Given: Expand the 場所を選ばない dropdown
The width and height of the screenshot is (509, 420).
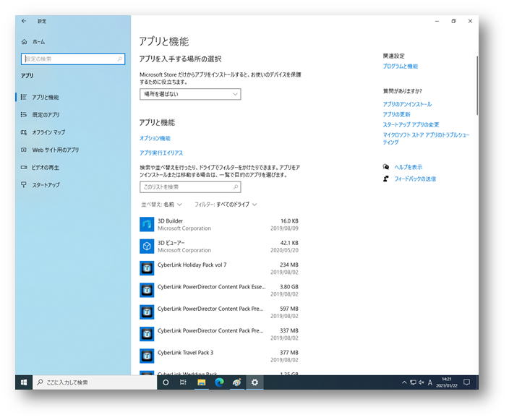Looking at the screenshot, I should tap(190, 94).
